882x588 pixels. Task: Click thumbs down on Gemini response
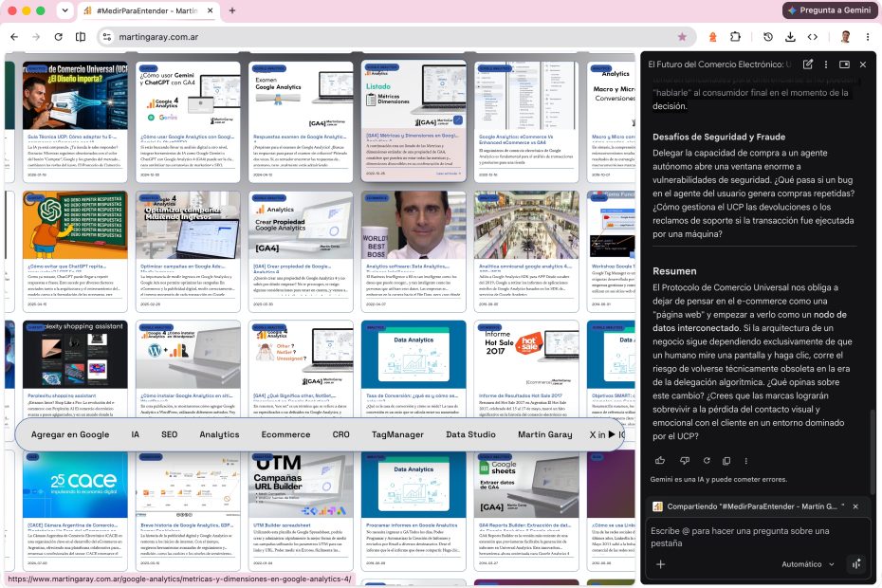[x=684, y=460]
